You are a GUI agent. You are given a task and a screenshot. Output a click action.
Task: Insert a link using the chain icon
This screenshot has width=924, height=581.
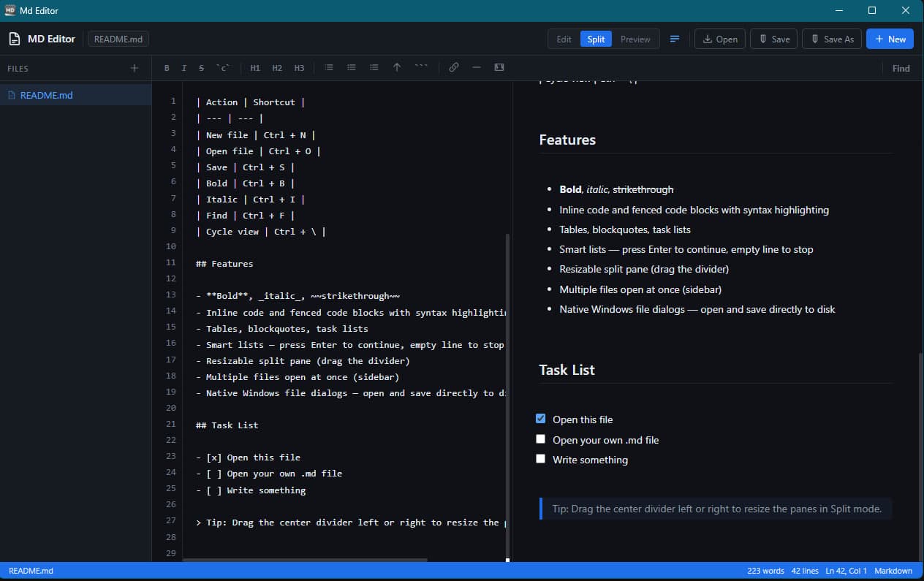click(x=454, y=68)
